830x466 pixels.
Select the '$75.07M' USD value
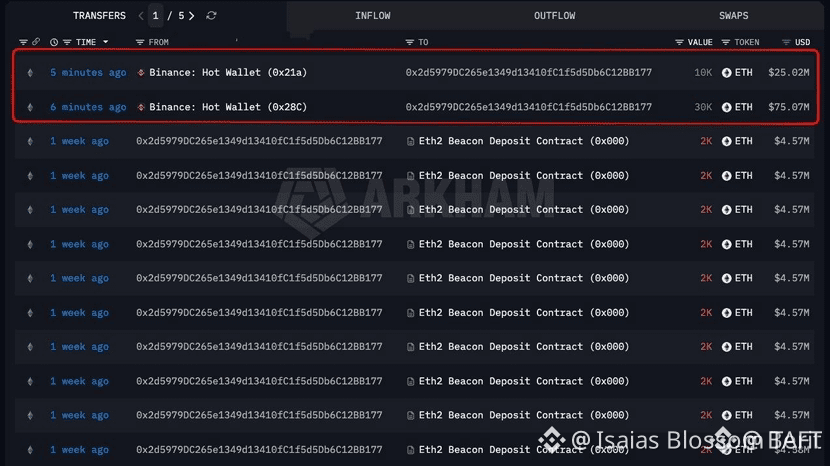[788, 107]
